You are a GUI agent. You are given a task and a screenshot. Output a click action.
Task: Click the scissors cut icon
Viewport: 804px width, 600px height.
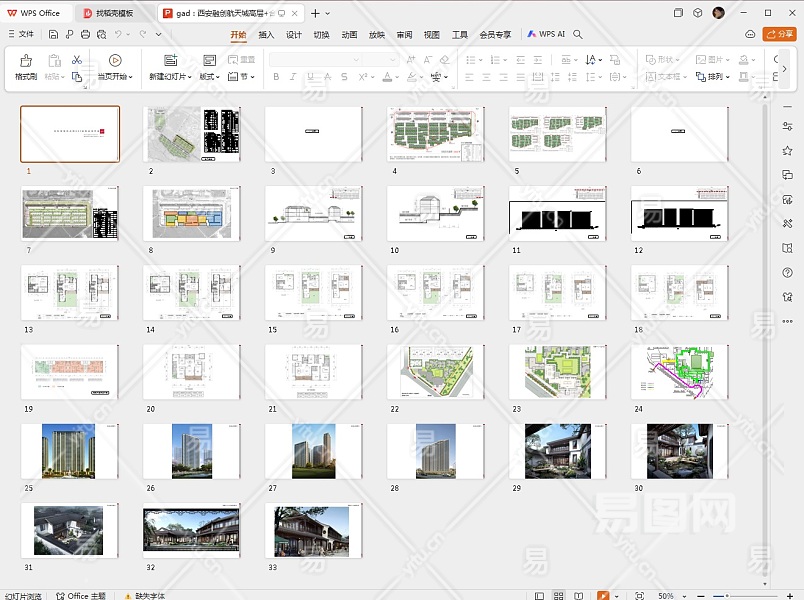77,60
